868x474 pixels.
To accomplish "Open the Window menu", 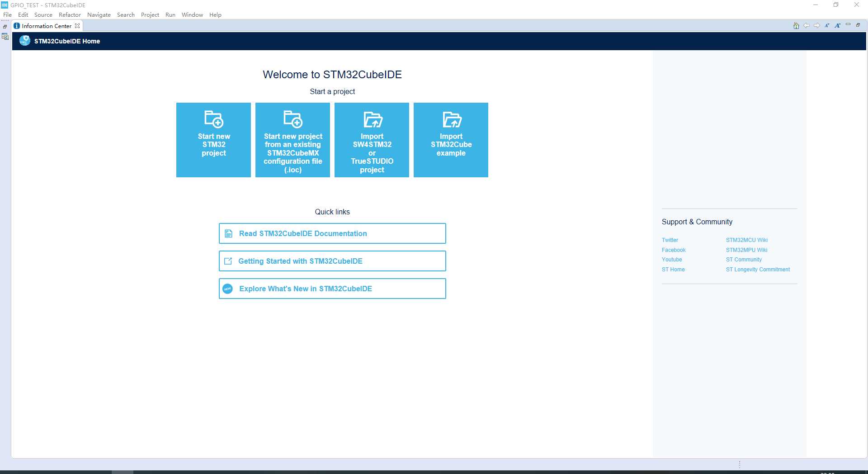I will click(192, 14).
